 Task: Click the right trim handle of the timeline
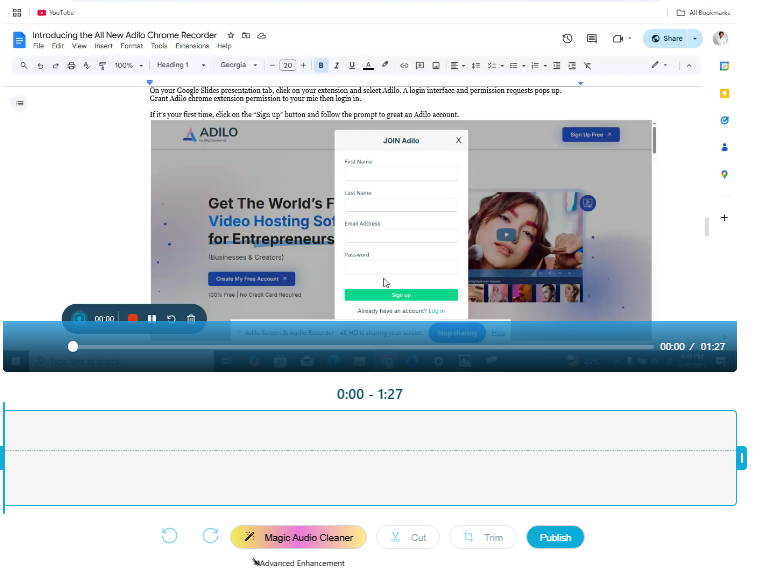coord(741,458)
